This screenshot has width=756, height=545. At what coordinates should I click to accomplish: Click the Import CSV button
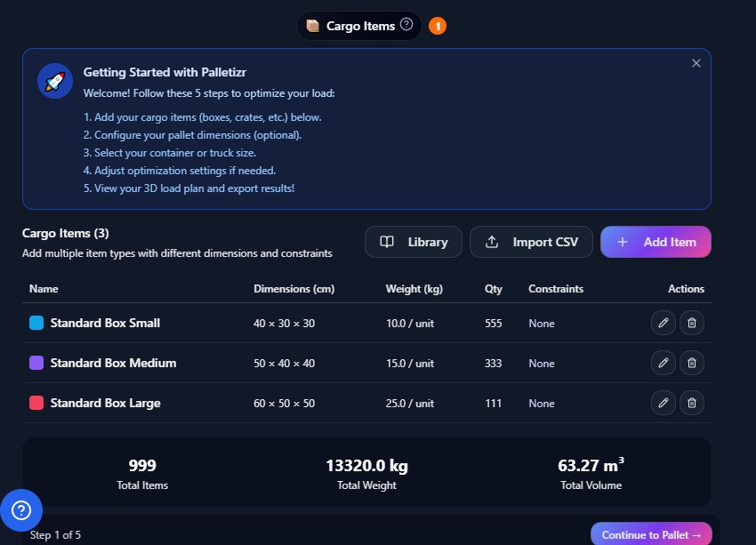(x=531, y=242)
